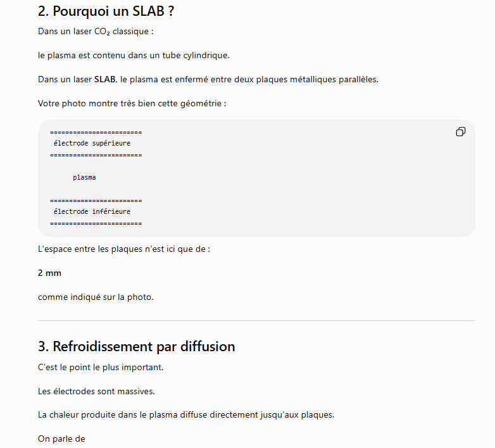Click the bold word SLAB in paragraph
This screenshot has height=448, width=495.
[x=105, y=79]
